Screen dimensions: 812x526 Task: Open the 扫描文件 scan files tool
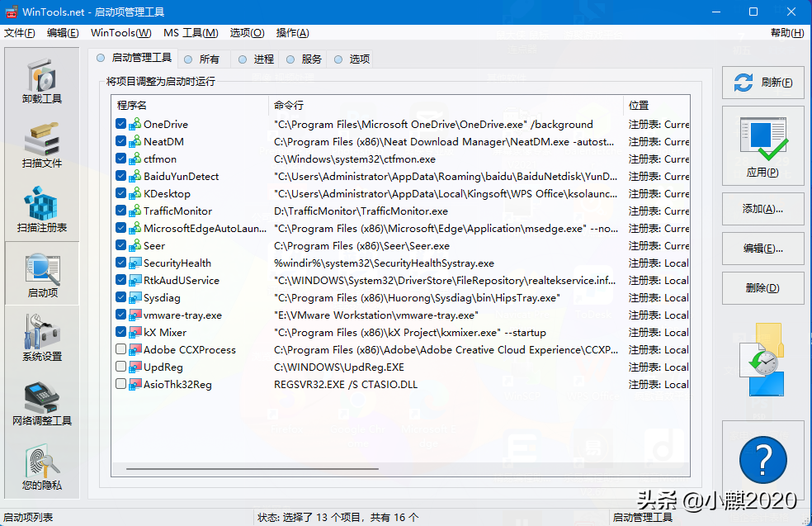pos(42,145)
